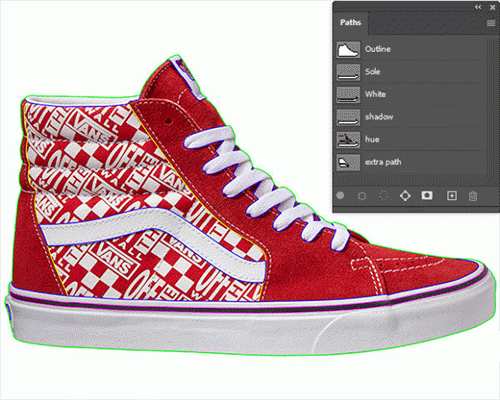Click the White path name

pos(375,94)
